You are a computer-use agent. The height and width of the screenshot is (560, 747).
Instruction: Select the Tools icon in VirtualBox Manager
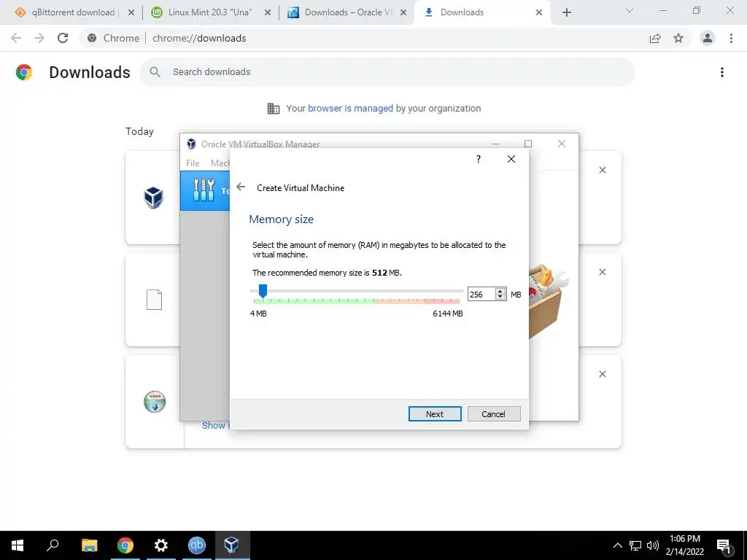click(204, 190)
